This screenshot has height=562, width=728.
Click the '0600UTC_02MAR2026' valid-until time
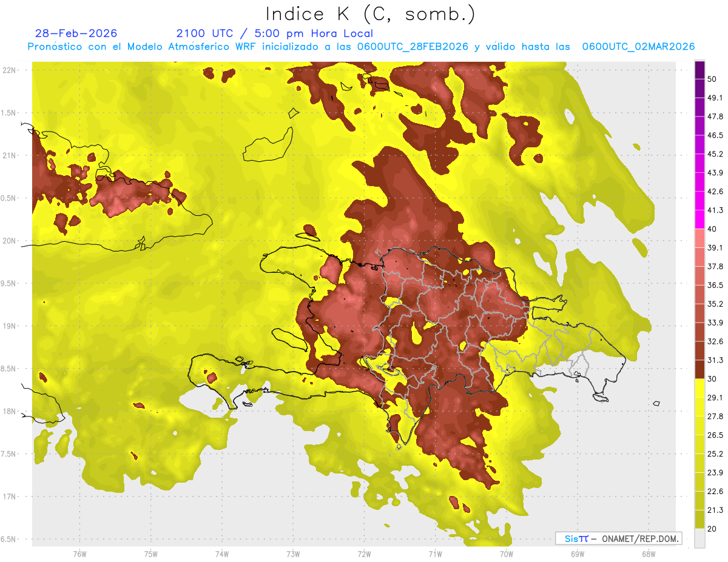coord(638,47)
